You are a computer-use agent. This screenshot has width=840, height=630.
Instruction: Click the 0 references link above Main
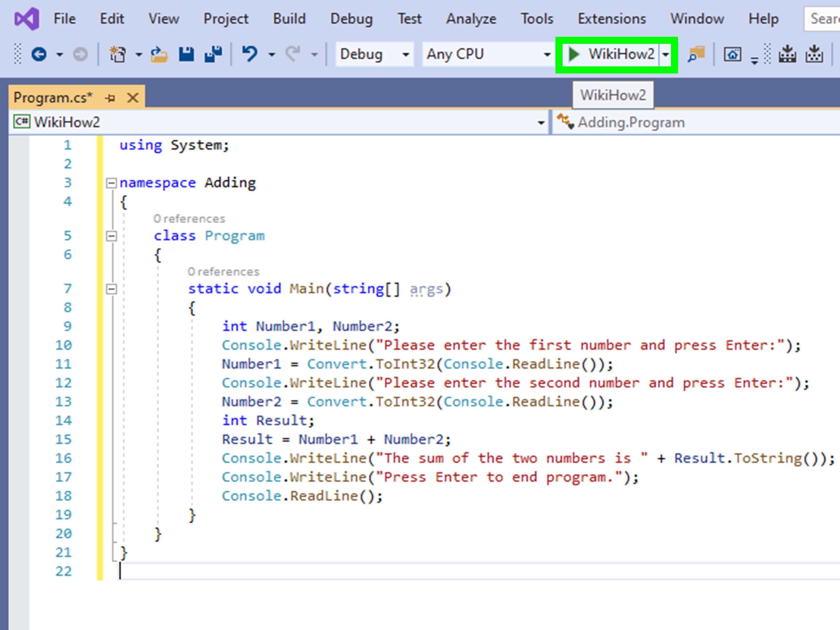[x=223, y=272]
